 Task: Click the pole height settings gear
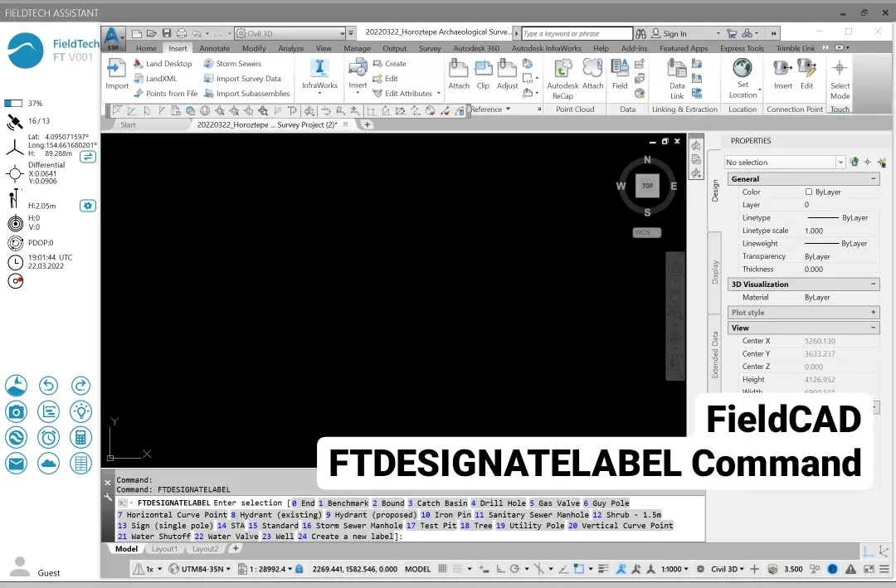point(87,206)
